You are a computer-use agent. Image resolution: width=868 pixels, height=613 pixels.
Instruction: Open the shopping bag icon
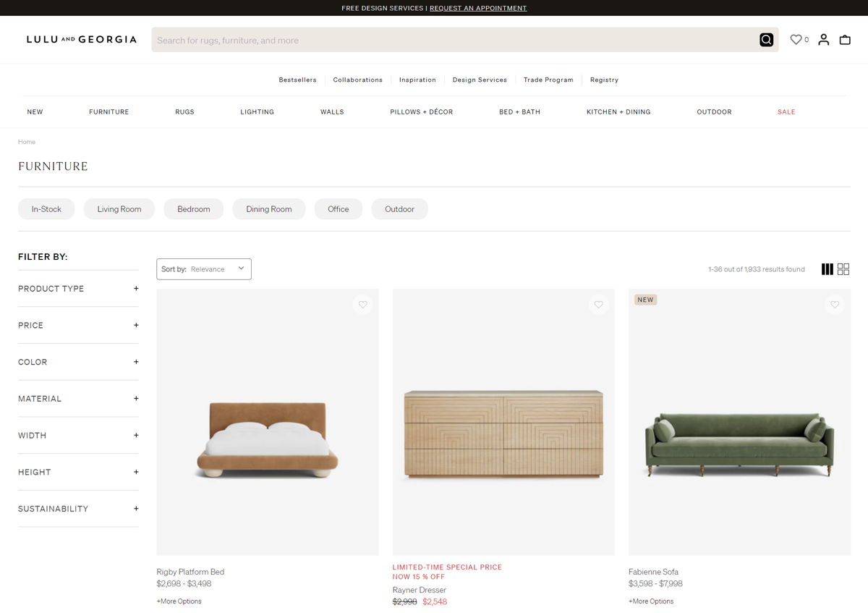tap(845, 40)
